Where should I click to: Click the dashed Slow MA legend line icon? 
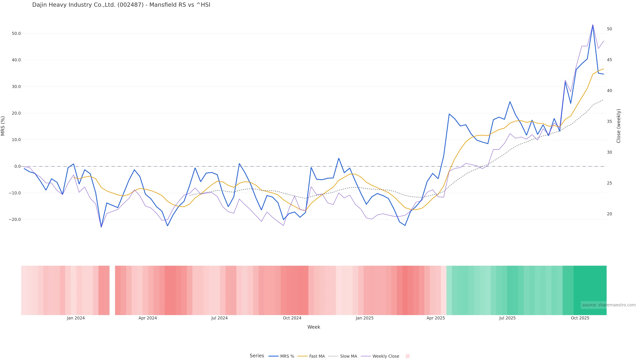coord(333,356)
